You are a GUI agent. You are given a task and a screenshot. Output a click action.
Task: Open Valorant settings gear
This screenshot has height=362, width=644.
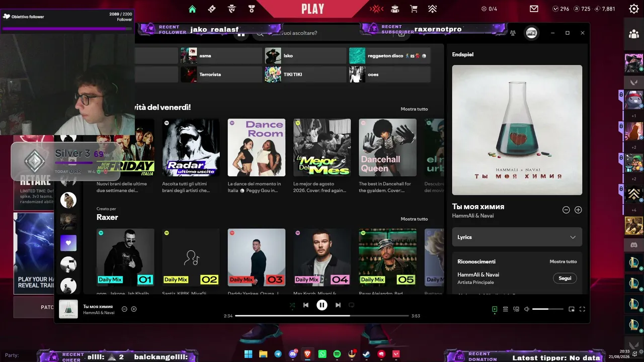[634, 9]
